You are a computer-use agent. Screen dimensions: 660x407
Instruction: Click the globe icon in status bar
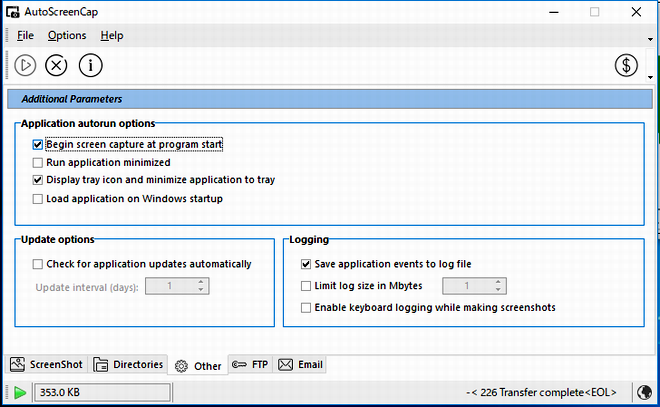(x=644, y=392)
